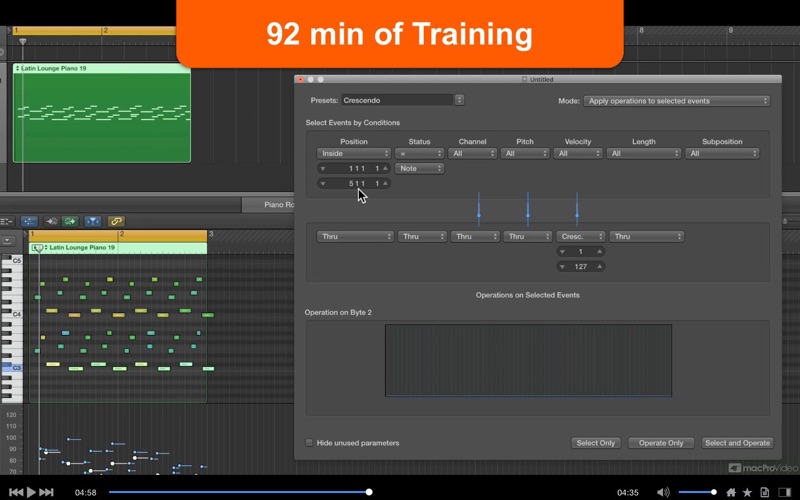
Task: Open the Piano Roll local inspector icon
Action: click(x=6, y=221)
